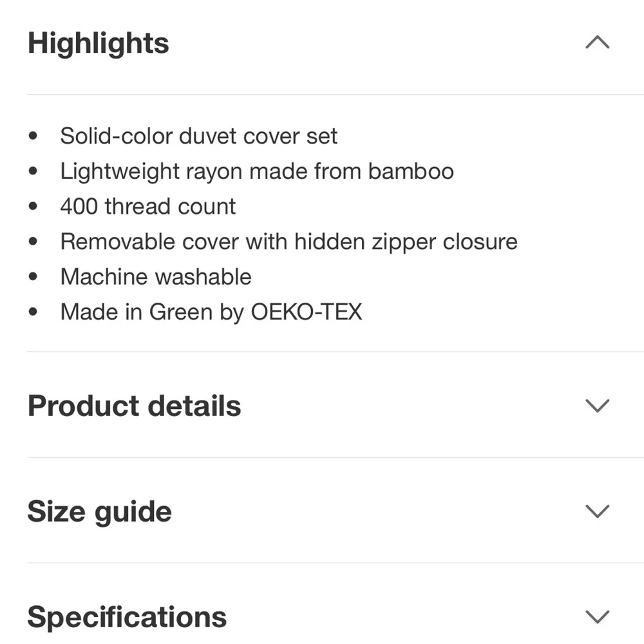The image size is (644, 644).
Task: Click bullet dot beside Machine washable
Action: click(33, 276)
